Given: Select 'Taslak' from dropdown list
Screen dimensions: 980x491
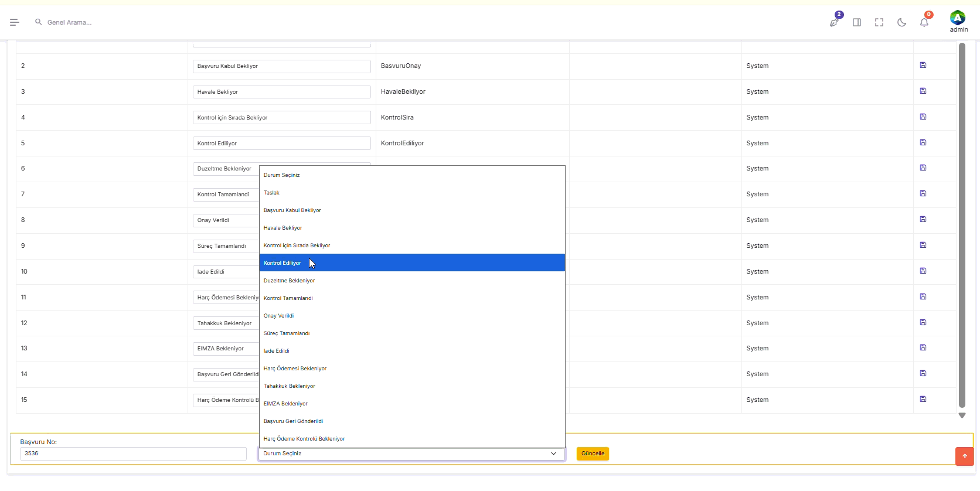Looking at the screenshot, I should click(412, 193).
